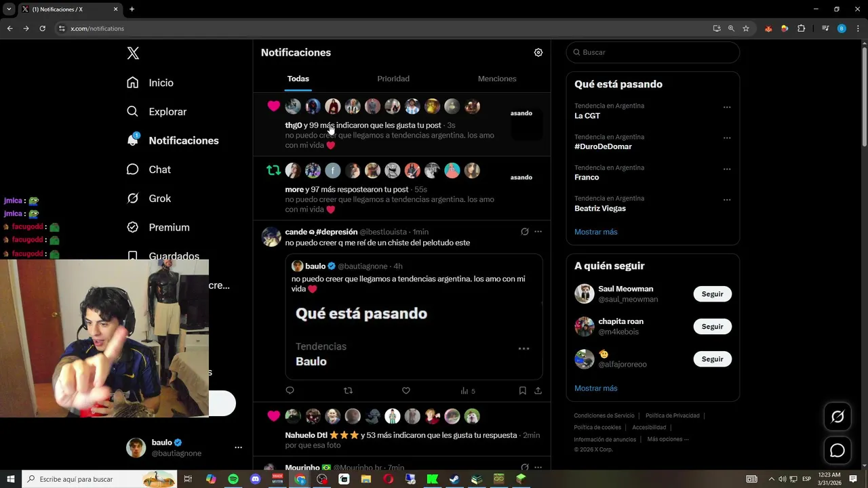This screenshot has width=868, height=488.
Task: Like cande's quote post
Action: tap(406, 390)
